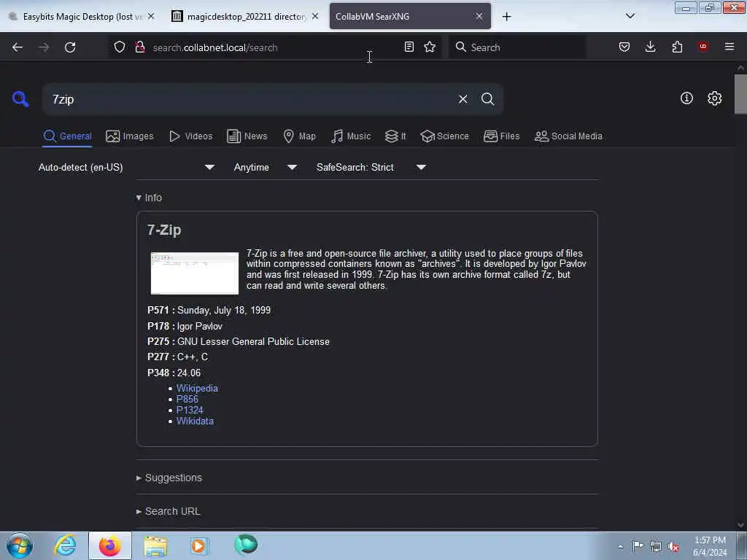Screen dimensions: 747x560
Task: Reload the current page
Action: (70, 47)
